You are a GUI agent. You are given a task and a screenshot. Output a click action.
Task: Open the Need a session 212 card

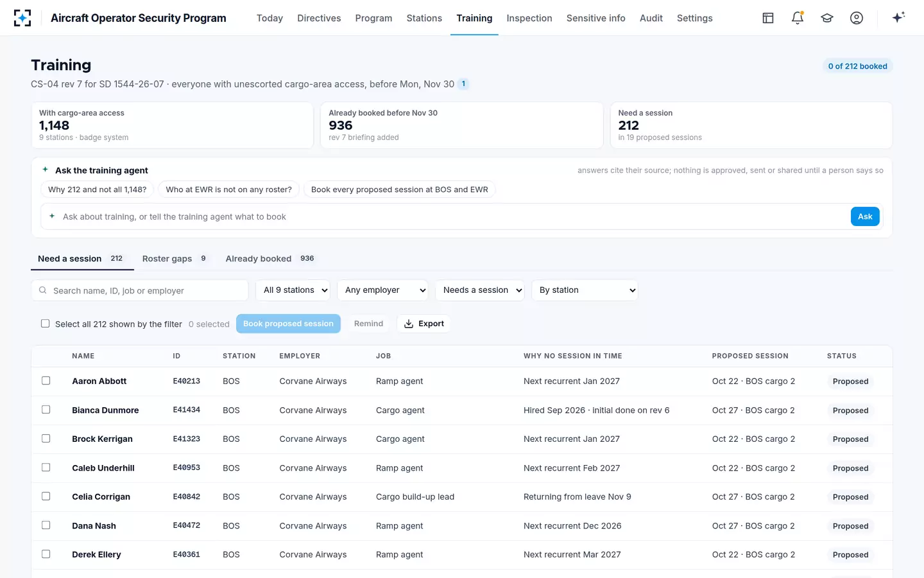(x=751, y=125)
